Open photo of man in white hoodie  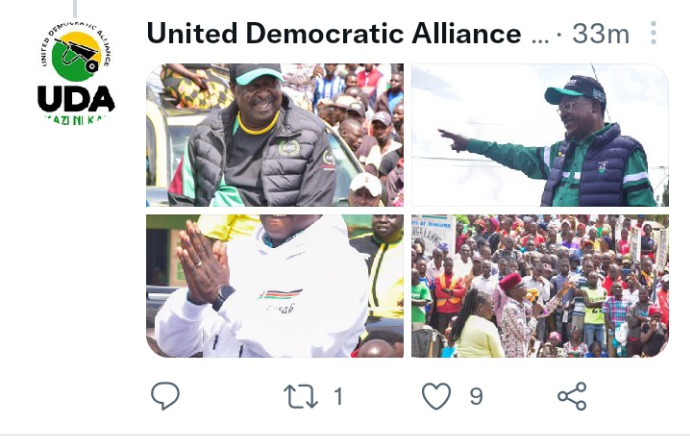point(275,286)
